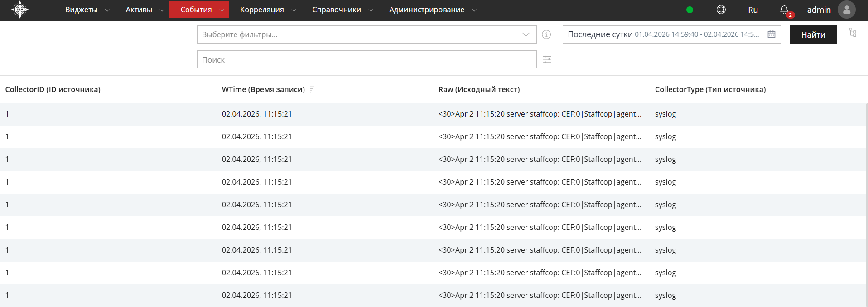Click the green connection status indicator

[690, 10]
